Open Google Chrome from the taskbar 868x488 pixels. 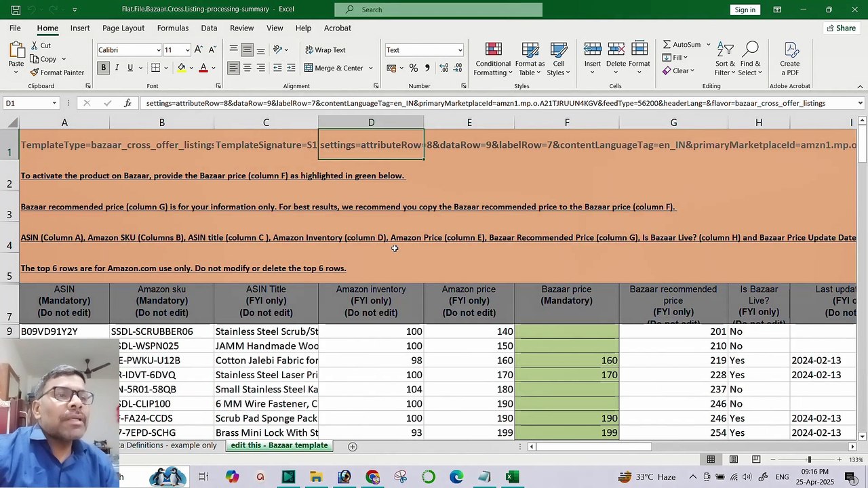point(372,477)
